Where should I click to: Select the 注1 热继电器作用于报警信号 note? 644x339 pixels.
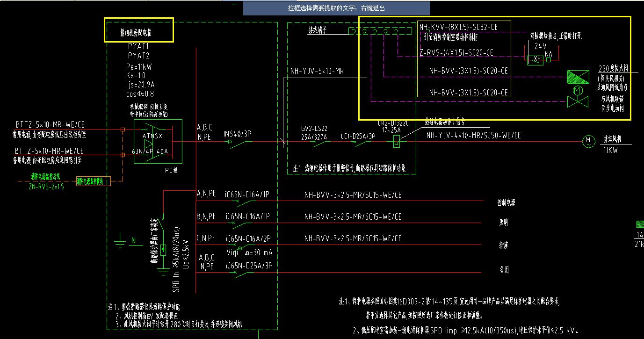click(348, 167)
